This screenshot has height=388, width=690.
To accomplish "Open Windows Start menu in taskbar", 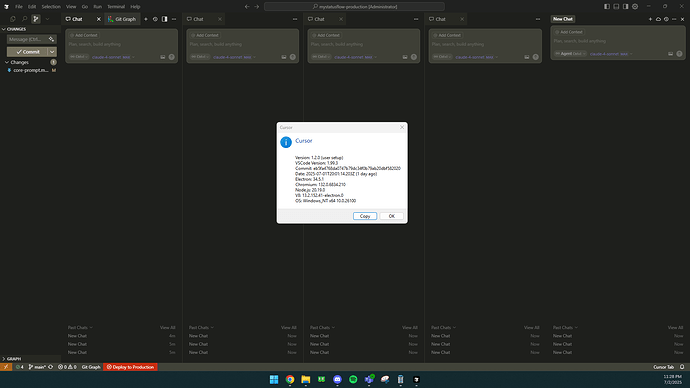I will tap(274, 379).
